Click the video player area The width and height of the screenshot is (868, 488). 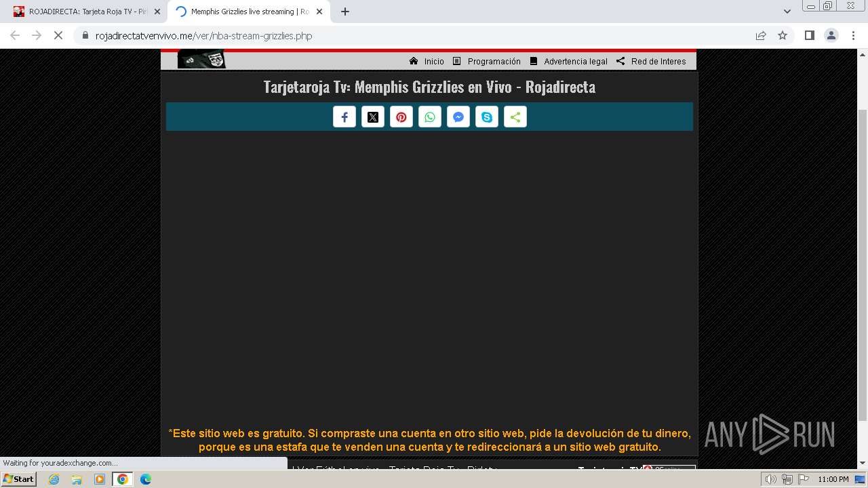coord(429,278)
